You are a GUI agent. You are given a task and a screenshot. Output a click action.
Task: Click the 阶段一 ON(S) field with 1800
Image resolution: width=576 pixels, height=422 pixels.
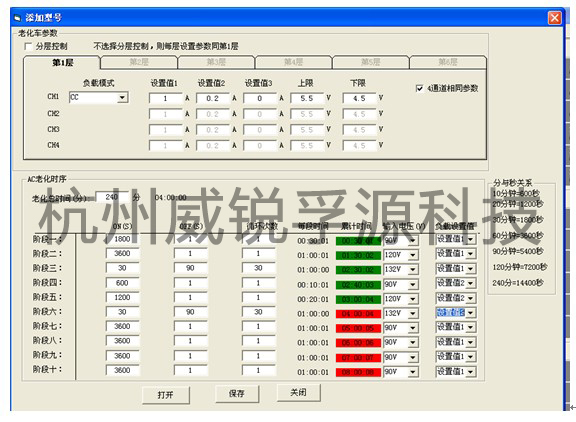click(x=122, y=239)
